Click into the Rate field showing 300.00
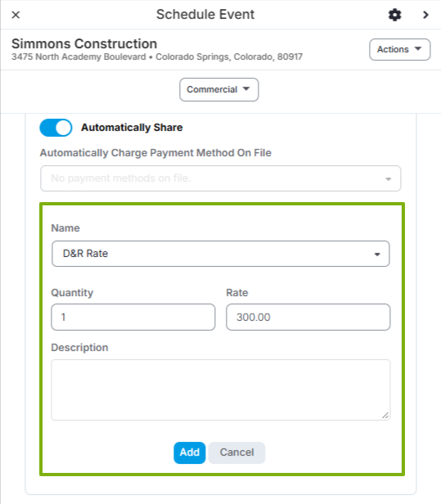Viewport: 441px width, 504px height. point(308,317)
